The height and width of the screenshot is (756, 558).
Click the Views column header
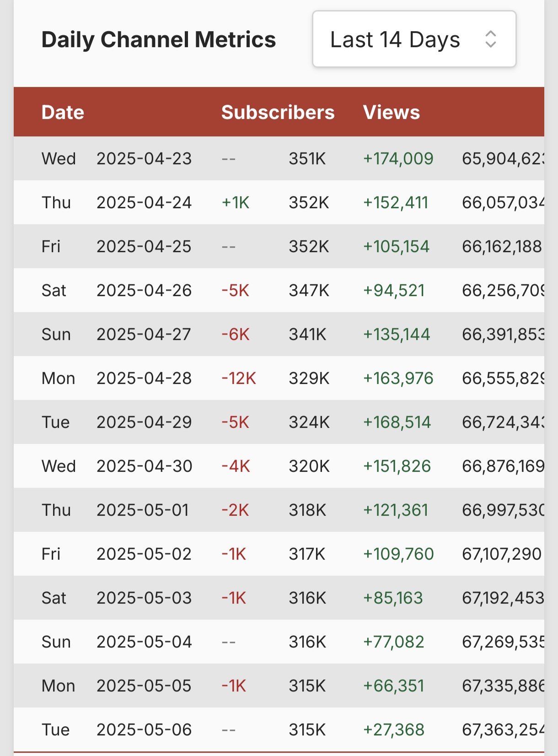[392, 113]
